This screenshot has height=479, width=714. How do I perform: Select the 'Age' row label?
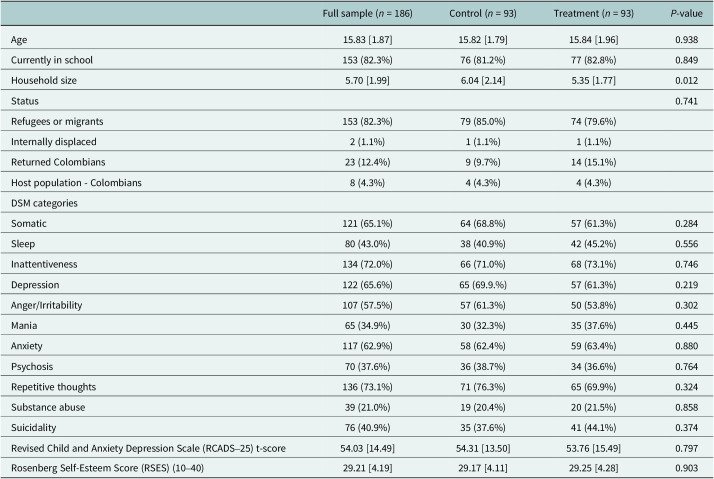[19, 40]
